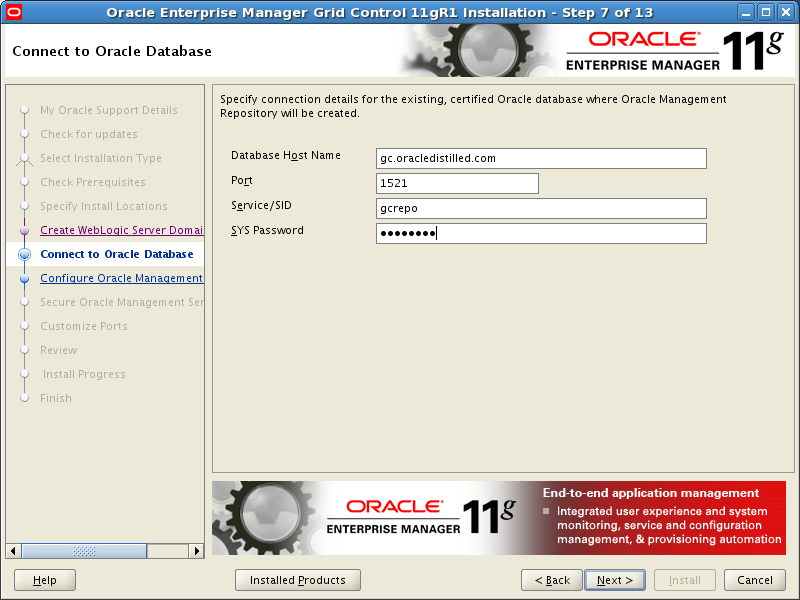Click the Database Host Name field
The width and height of the screenshot is (800, 600).
click(541, 158)
